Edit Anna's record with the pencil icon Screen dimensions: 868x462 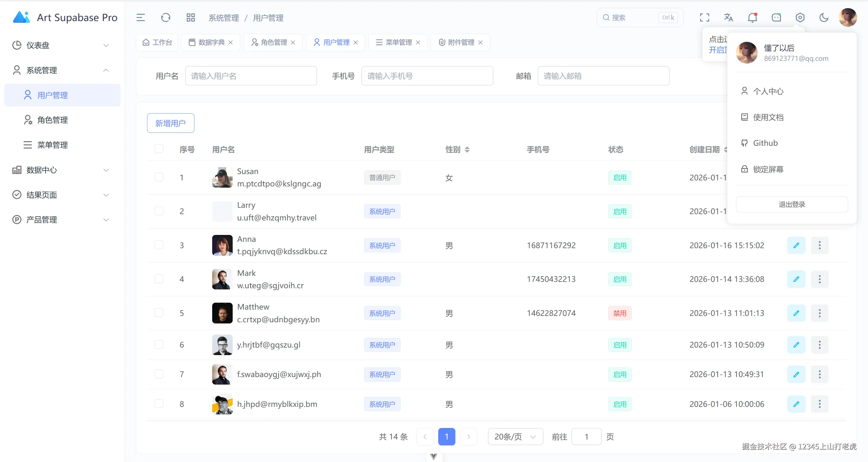click(x=797, y=245)
